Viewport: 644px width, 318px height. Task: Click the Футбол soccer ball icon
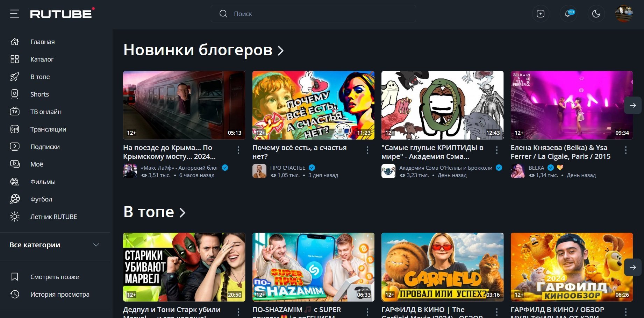click(15, 199)
